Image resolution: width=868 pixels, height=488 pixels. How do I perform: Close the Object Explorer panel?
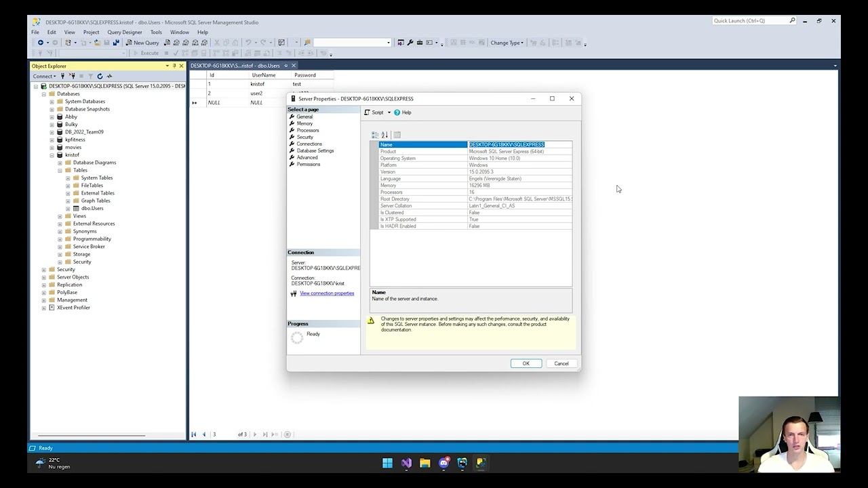pos(181,66)
